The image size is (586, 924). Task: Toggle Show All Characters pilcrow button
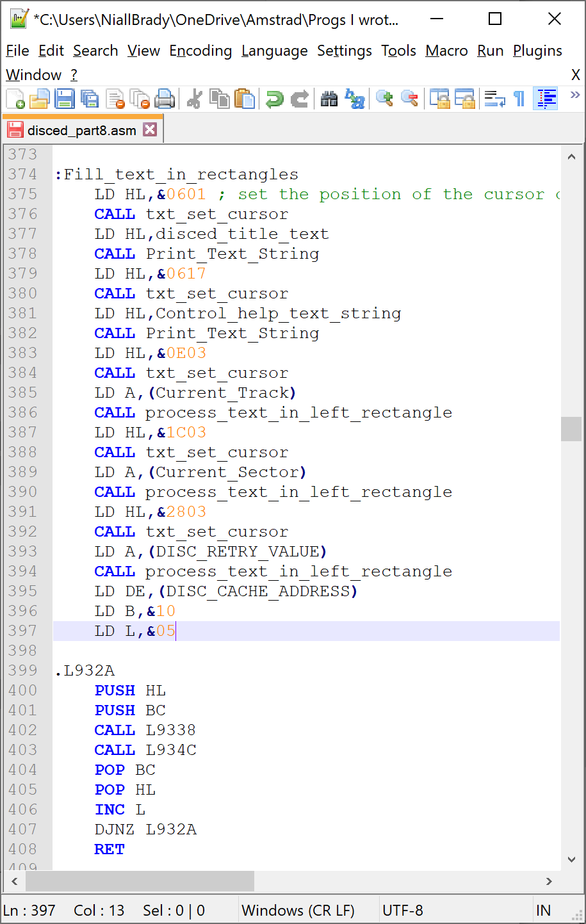[x=519, y=99]
